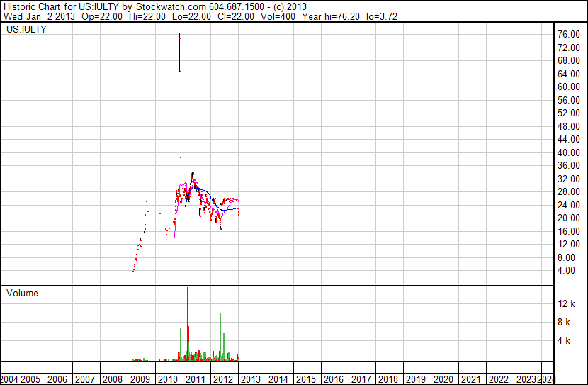Select 2016 on the time axis

point(334,379)
